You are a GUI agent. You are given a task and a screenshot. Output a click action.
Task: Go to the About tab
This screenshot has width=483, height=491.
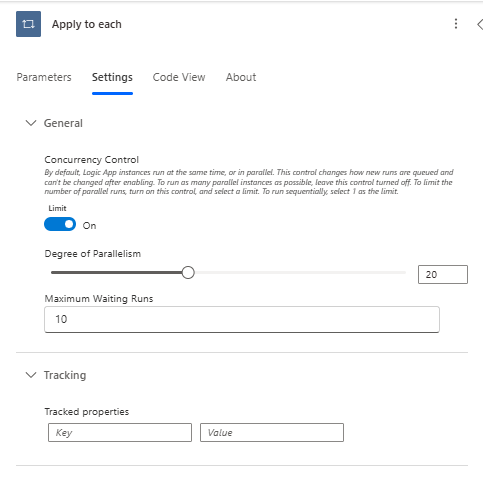tap(241, 77)
